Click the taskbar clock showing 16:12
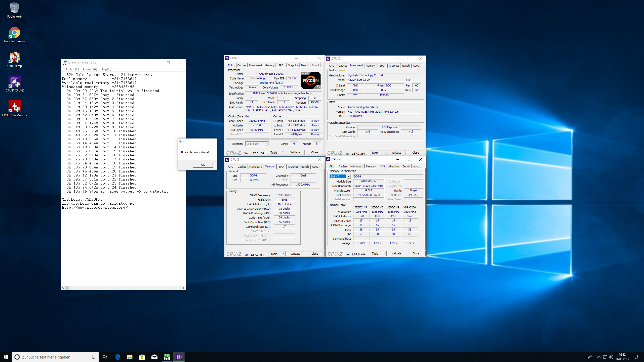The image size is (644, 362). (x=622, y=357)
